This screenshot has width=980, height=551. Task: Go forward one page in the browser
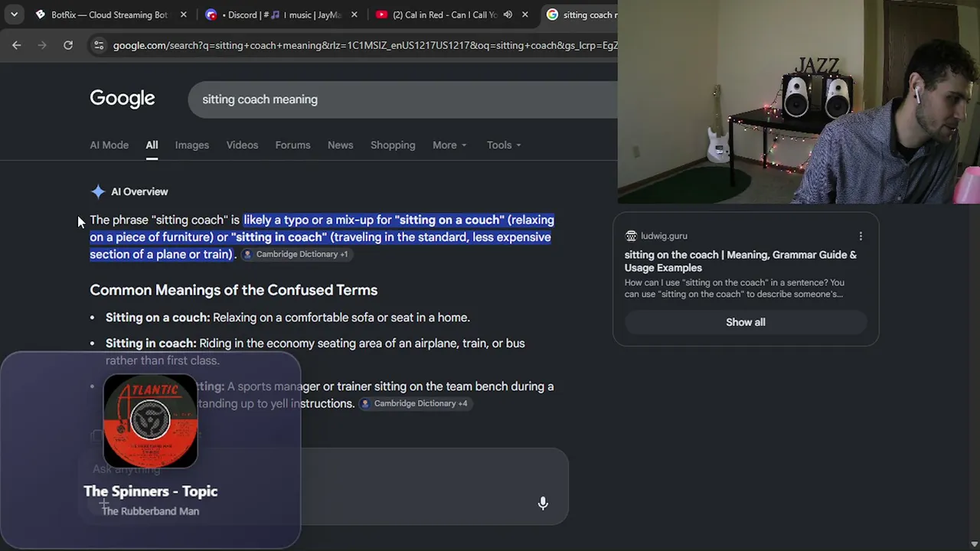(x=42, y=45)
